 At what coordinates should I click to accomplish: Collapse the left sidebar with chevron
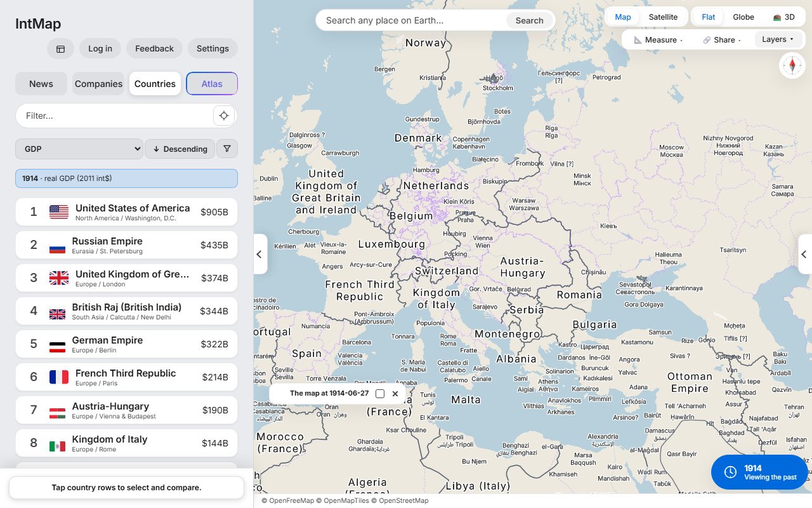pos(259,254)
